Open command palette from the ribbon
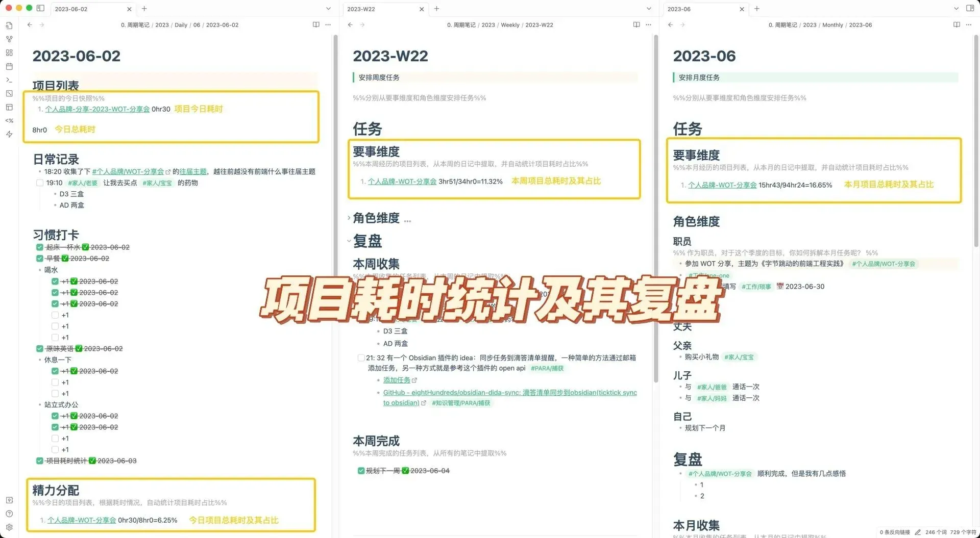Image resolution: width=980 pixels, height=538 pixels. pyautogui.click(x=9, y=80)
